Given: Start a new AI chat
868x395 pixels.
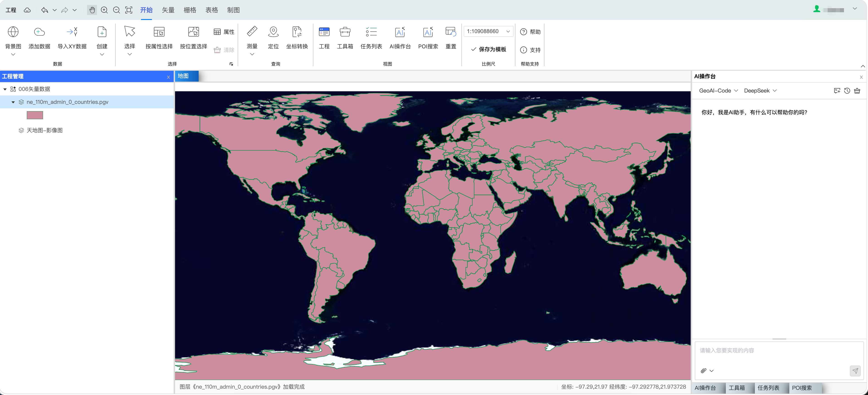Looking at the screenshot, I should (x=837, y=91).
